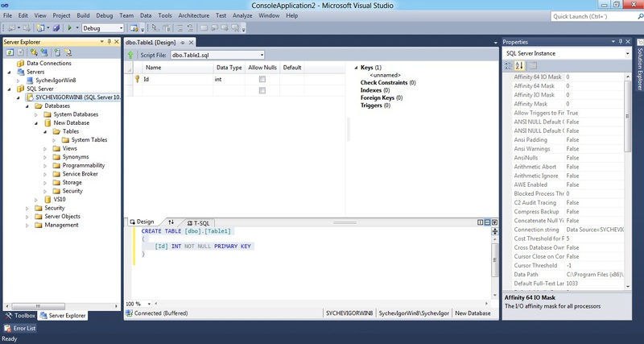Open the Architecture menu

(x=193, y=15)
